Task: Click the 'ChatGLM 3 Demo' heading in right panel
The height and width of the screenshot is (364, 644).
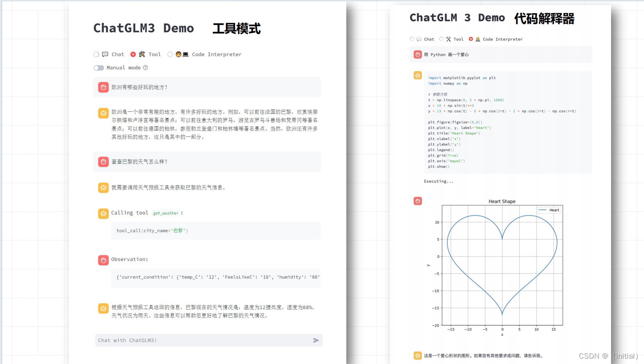Action: pyautogui.click(x=457, y=18)
